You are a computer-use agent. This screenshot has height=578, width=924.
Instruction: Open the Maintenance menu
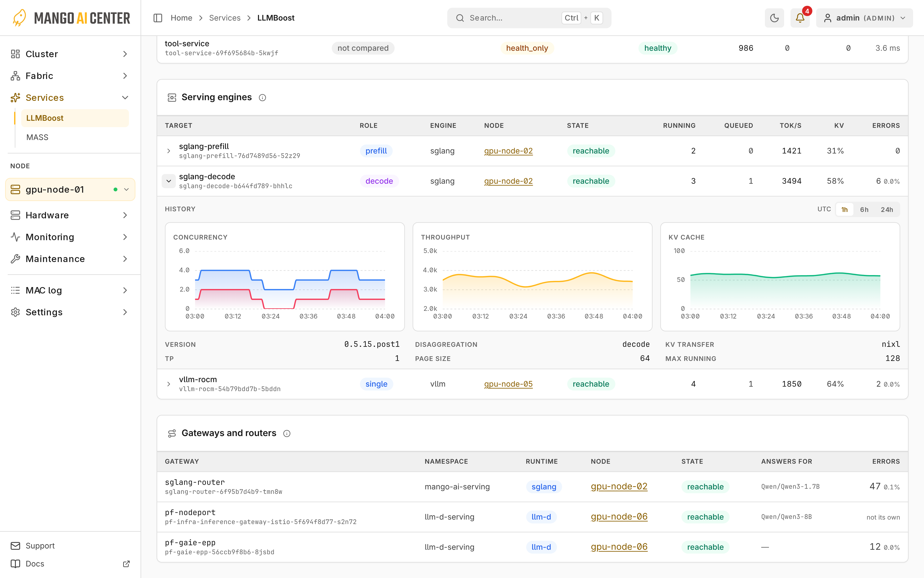pyautogui.click(x=70, y=259)
